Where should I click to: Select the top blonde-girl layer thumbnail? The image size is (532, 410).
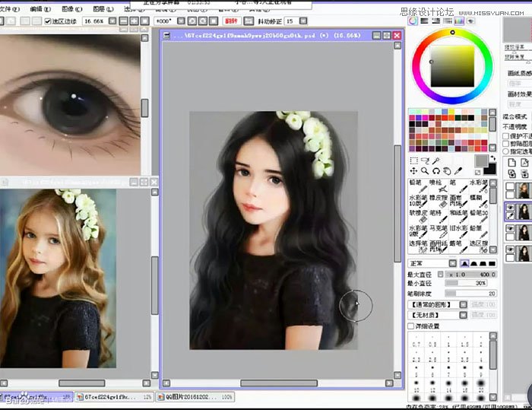(524, 190)
